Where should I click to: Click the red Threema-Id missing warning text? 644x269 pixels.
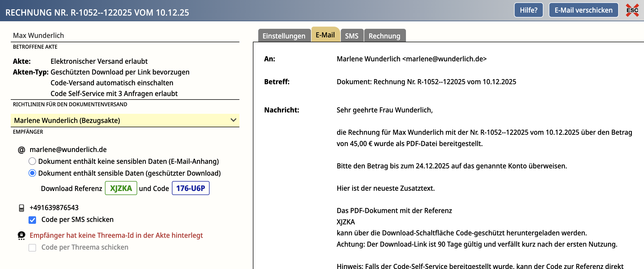click(x=116, y=235)
